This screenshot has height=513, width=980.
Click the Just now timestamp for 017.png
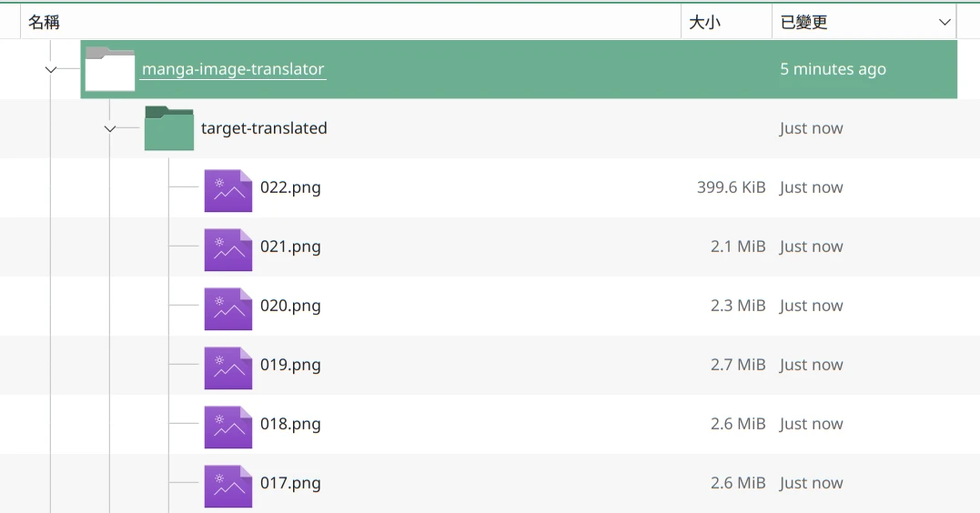(x=811, y=483)
